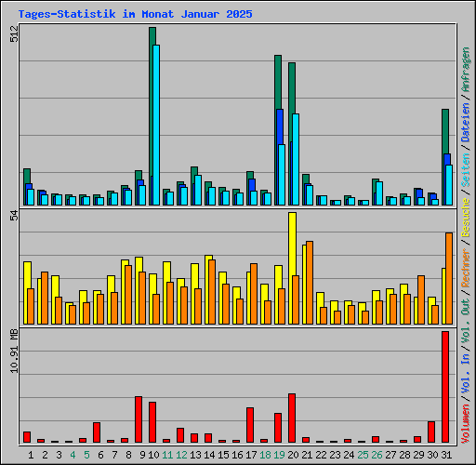Click green day label '4' on the x-axis
Screen dimensions: 476x465
pos(73,455)
